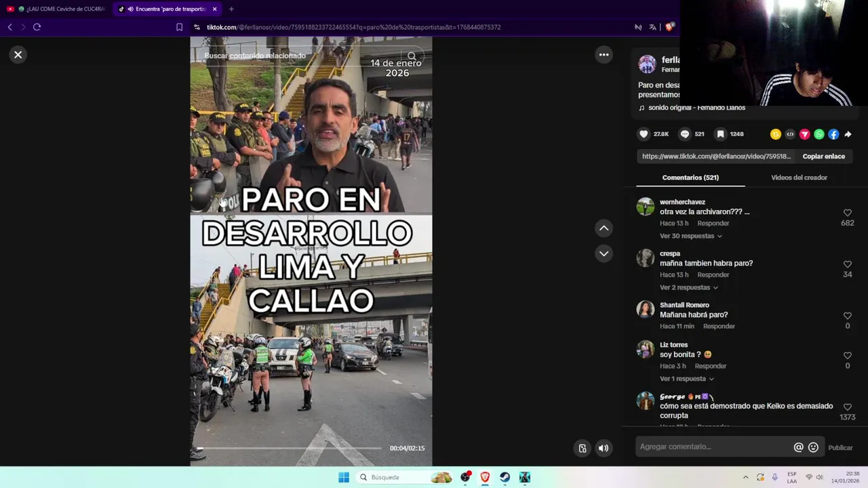Like the video with heart icon

tap(644, 134)
